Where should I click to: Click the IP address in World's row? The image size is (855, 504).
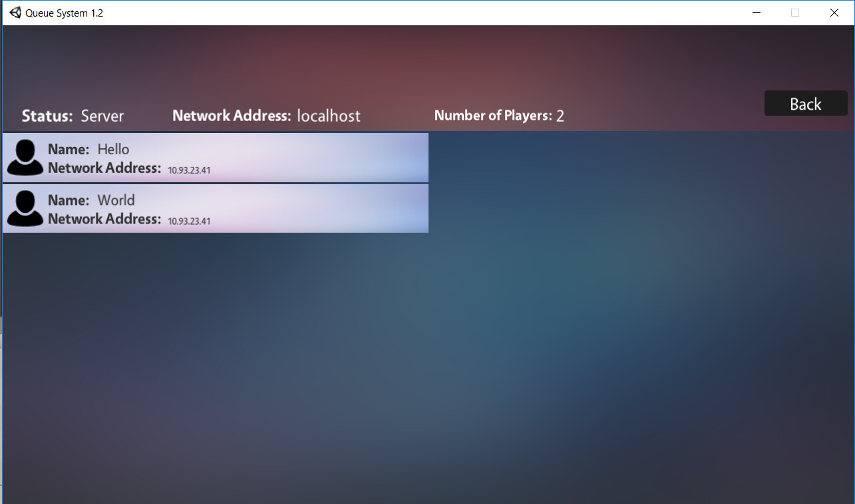(x=189, y=221)
